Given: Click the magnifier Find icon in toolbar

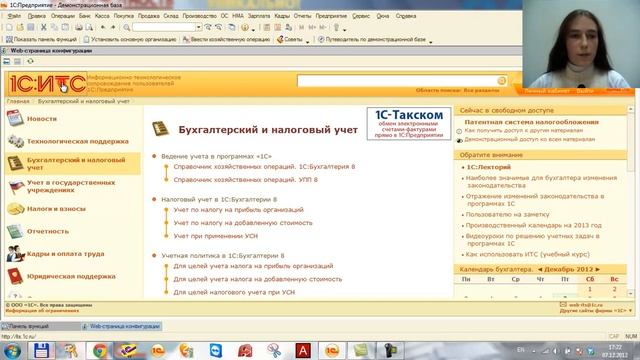Looking at the screenshot, I should tap(127, 27).
